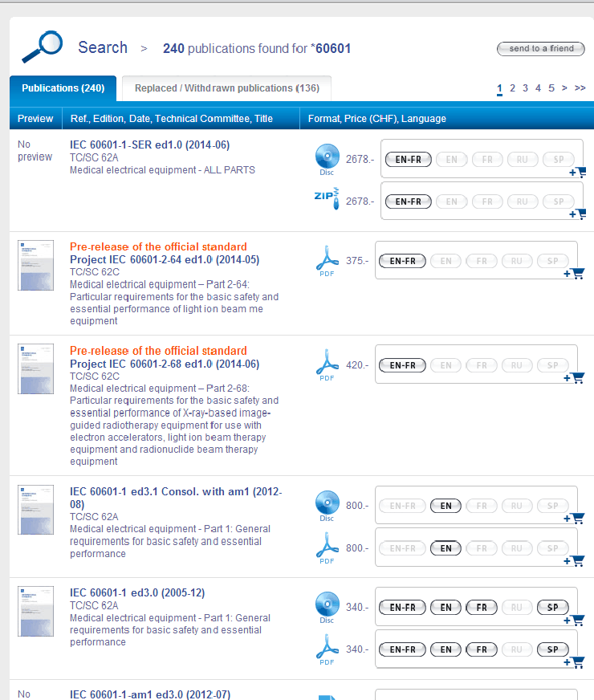Click Disc icon for IEC 60601-1 ed3.1
Viewport: 594px width, 700px height.
(x=327, y=504)
